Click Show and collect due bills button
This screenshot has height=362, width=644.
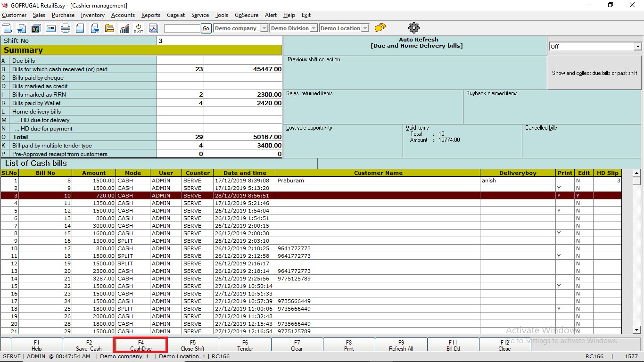coord(594,73)
